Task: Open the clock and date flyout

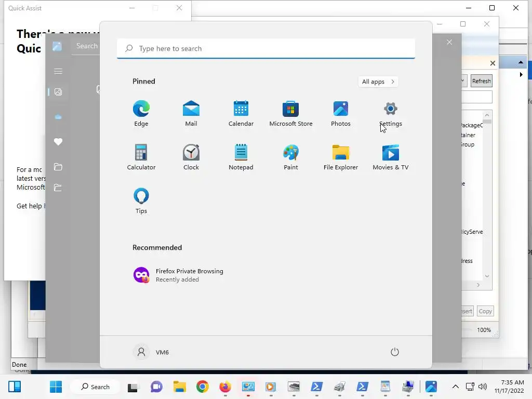Action: pos(509,387)
